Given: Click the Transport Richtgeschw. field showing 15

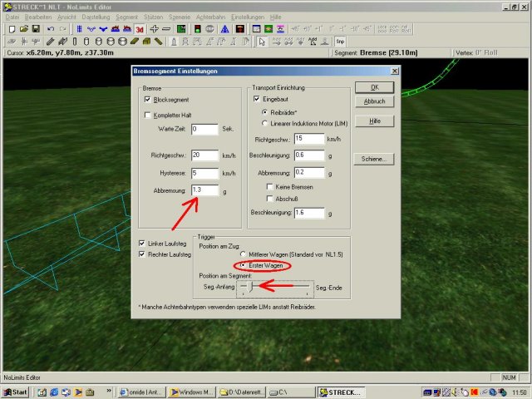Looking at the screenshot, I should pyautogui.click(x=309, y=139).
